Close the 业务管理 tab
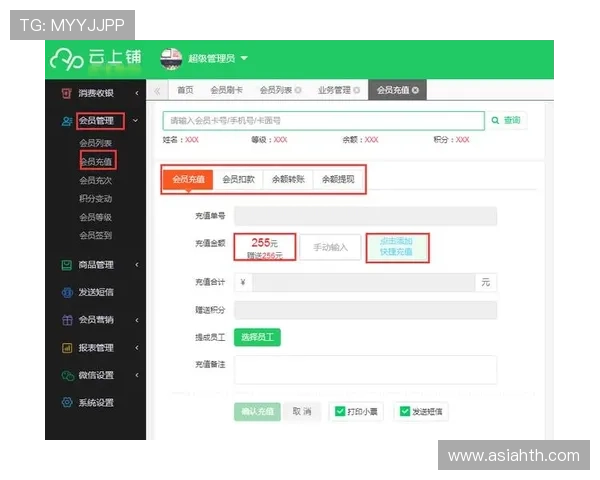The width and height of the screenshot is (600, 480). 356,90
